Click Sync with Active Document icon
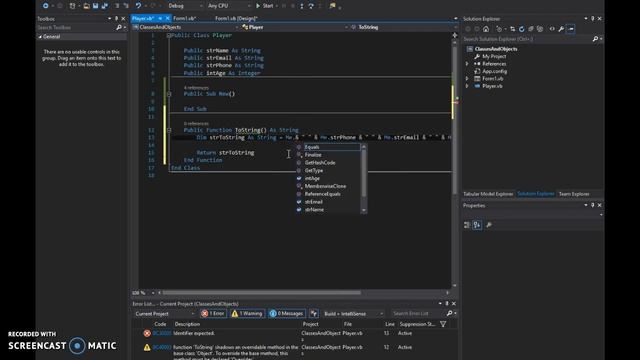The width and height of the screenshot is (640, 360). [x=512, y=29]
